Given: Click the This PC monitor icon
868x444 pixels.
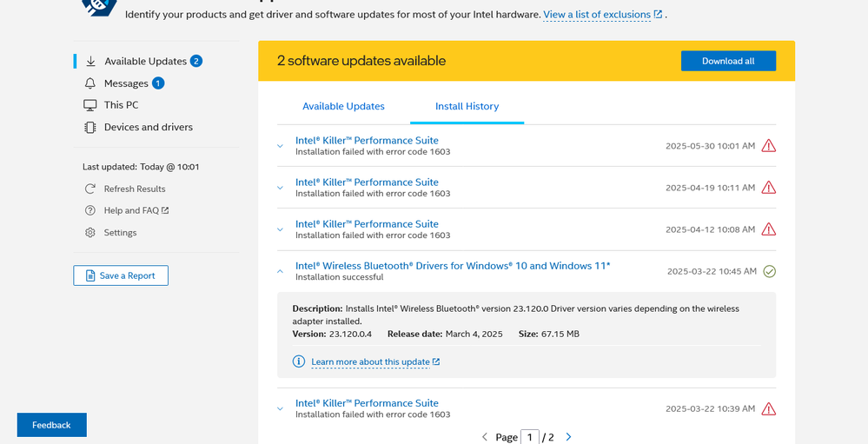Looking at the screenshot, I should coord(90,105).
